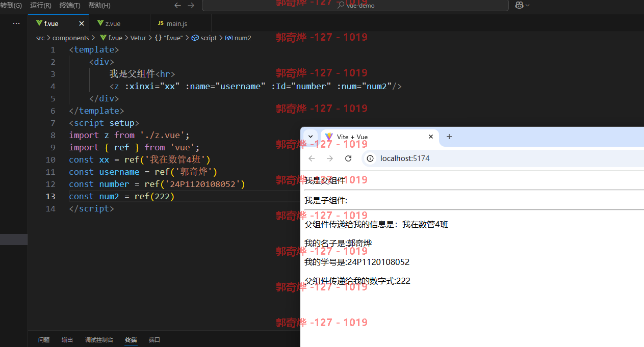
Task: Click '我是子组件:' text in browser page
Action: point(326,201)
